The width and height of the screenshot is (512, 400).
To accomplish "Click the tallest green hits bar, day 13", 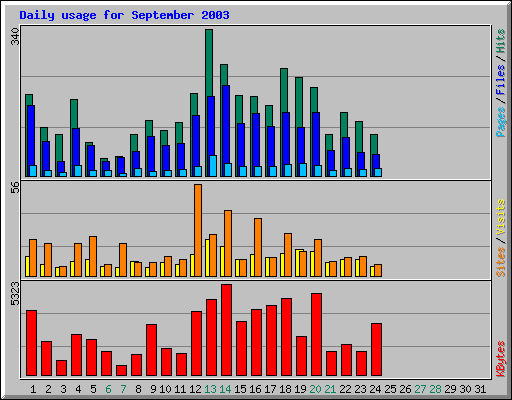I will point(209,63).
